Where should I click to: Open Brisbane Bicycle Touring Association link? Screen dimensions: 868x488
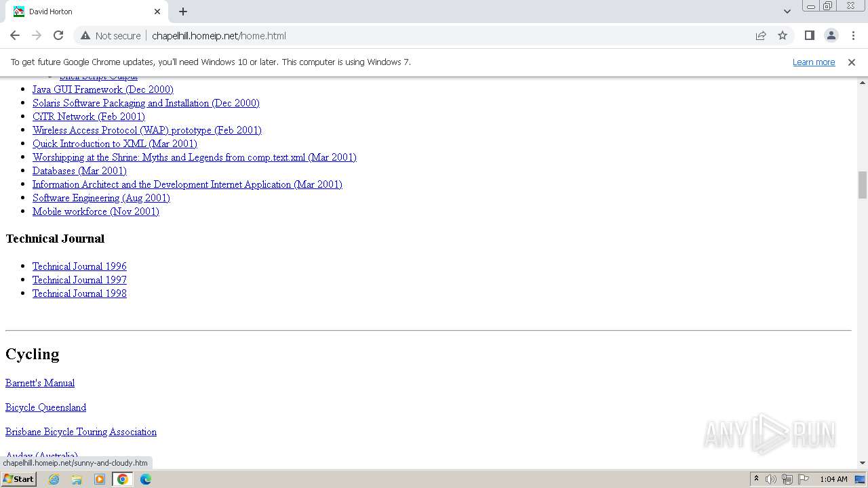click(x=81, y=432)
